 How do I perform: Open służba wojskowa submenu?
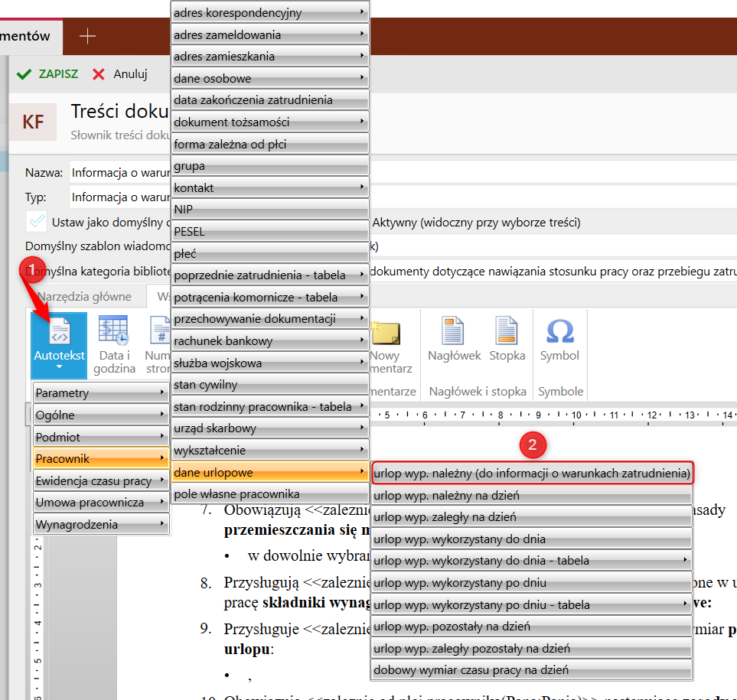(270, 363)
